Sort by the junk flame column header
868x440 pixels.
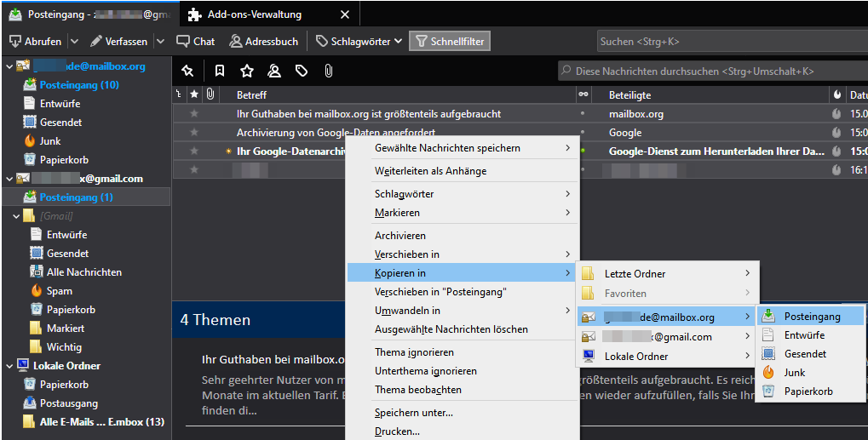(837, 94)
